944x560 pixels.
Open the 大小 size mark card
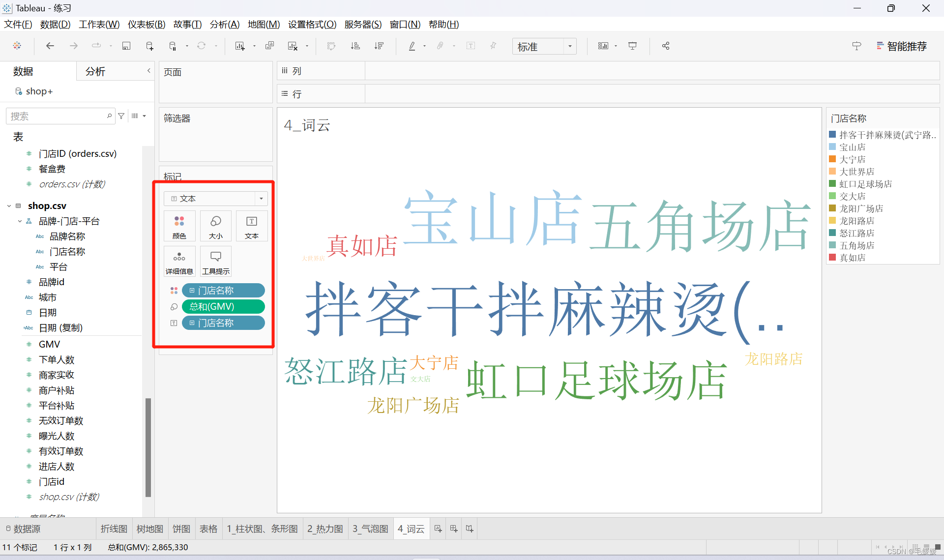[216, 226]
